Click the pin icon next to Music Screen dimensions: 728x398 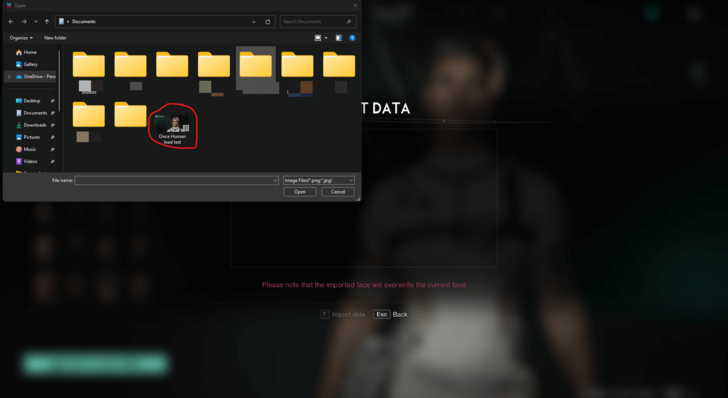[52, 149]
